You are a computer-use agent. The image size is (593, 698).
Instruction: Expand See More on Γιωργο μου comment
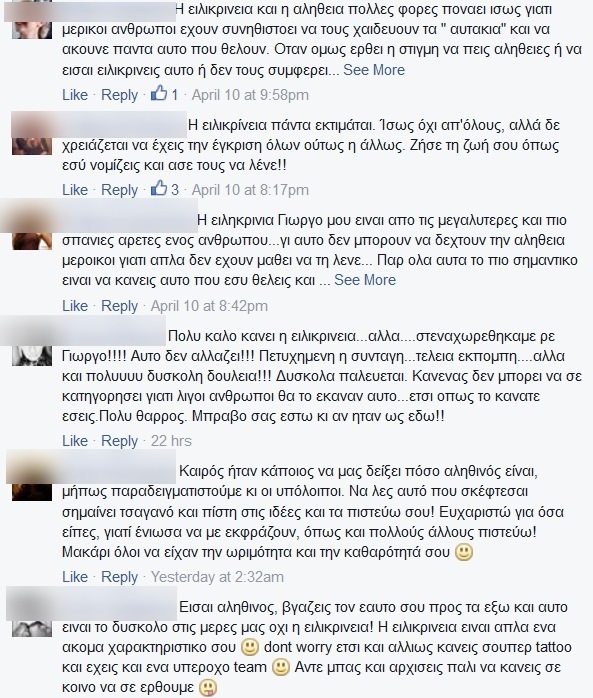click(365, 280)
